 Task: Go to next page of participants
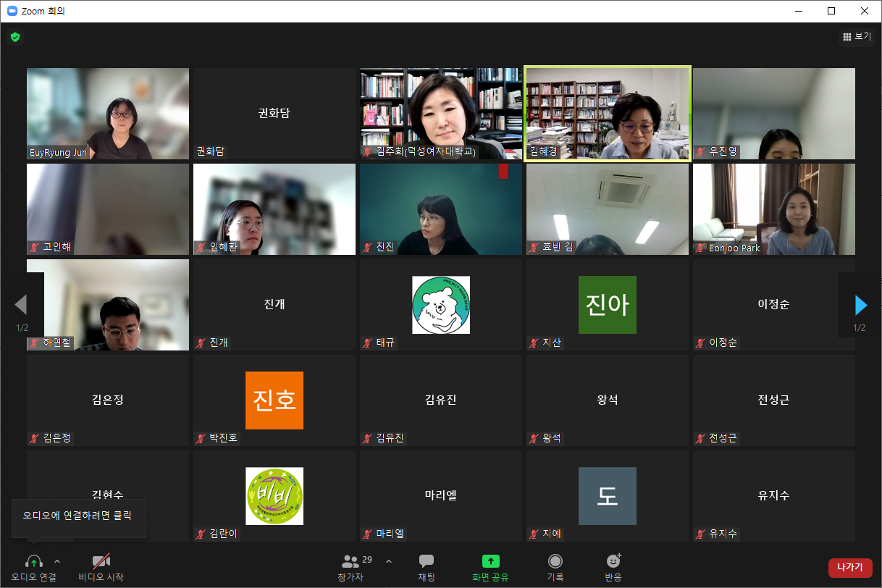pos(860,305)
